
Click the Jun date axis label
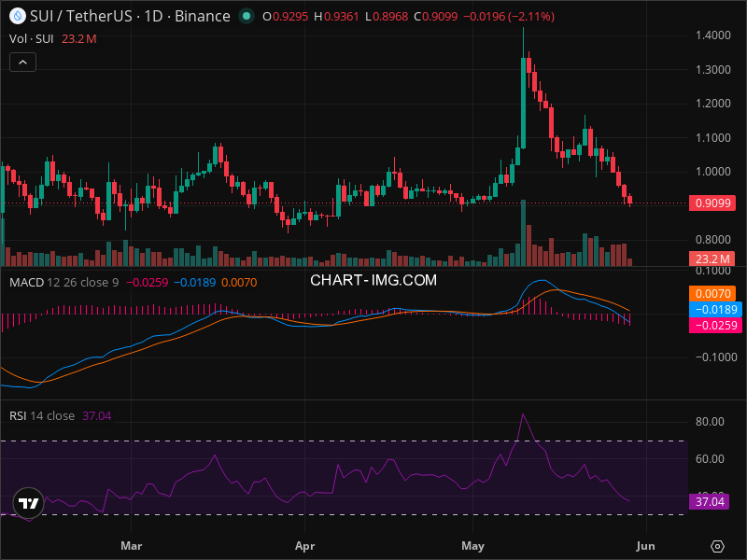645,546
